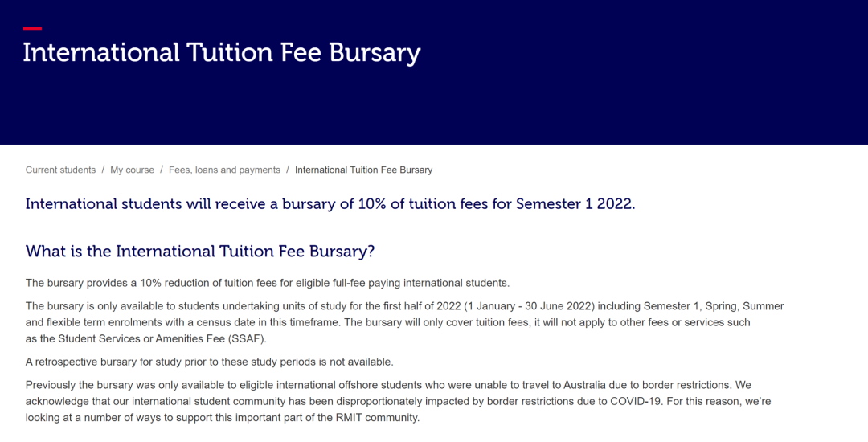This screenshot has height=442, width=868.
Task: Click the What is the International Tuition Fee Bursary heading
Action: (200, 252)
